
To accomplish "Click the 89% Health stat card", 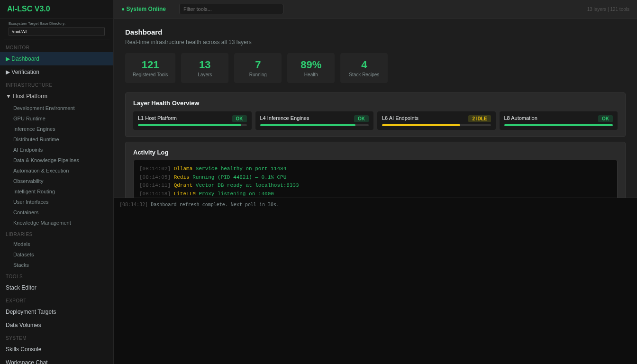I will [x=311, y=68].
